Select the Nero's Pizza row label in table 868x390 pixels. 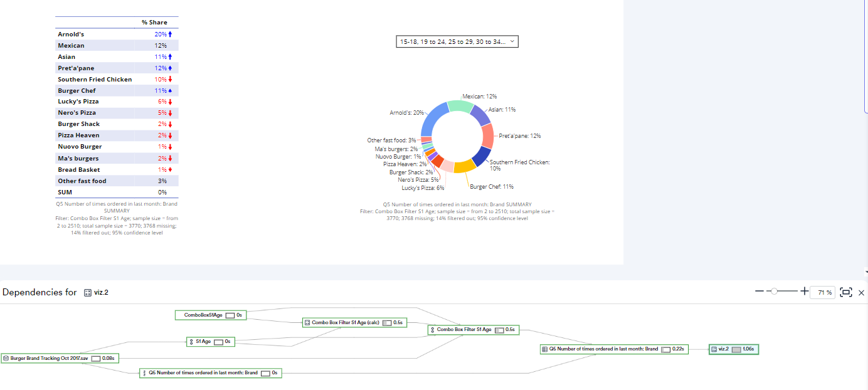[x=77, y=112]
